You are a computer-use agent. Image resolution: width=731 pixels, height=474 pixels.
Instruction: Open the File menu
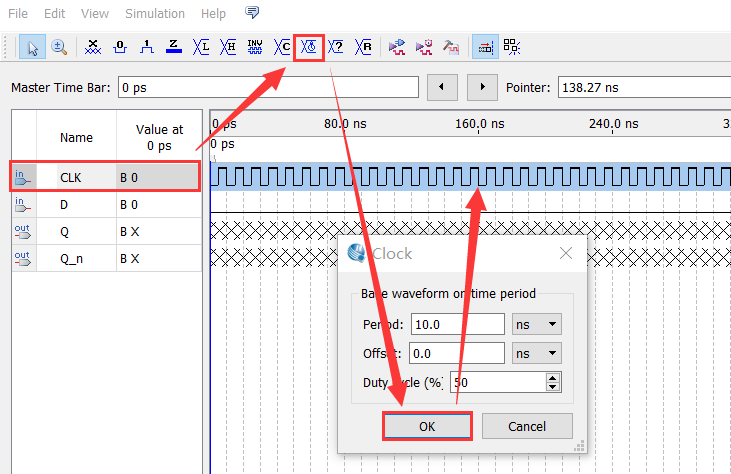coord(18,14)
